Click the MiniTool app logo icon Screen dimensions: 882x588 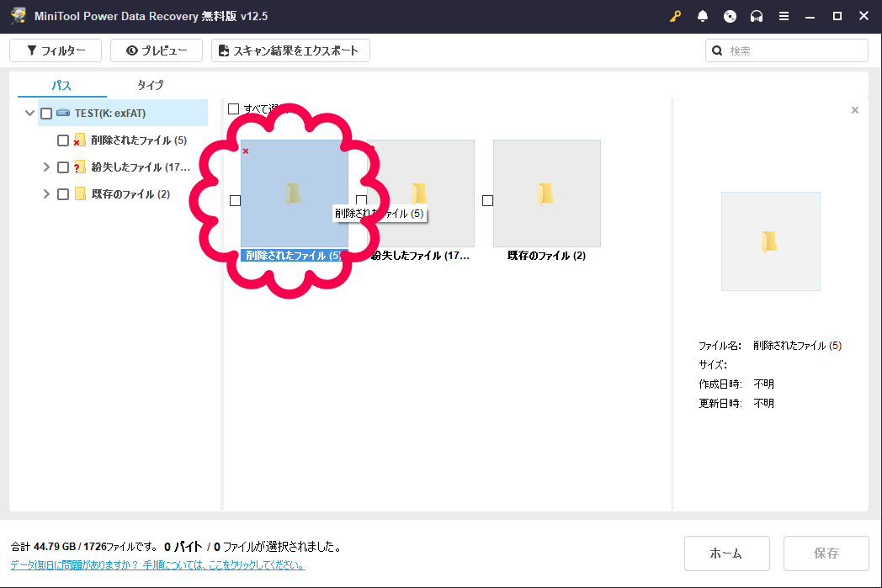click(18, 16)
